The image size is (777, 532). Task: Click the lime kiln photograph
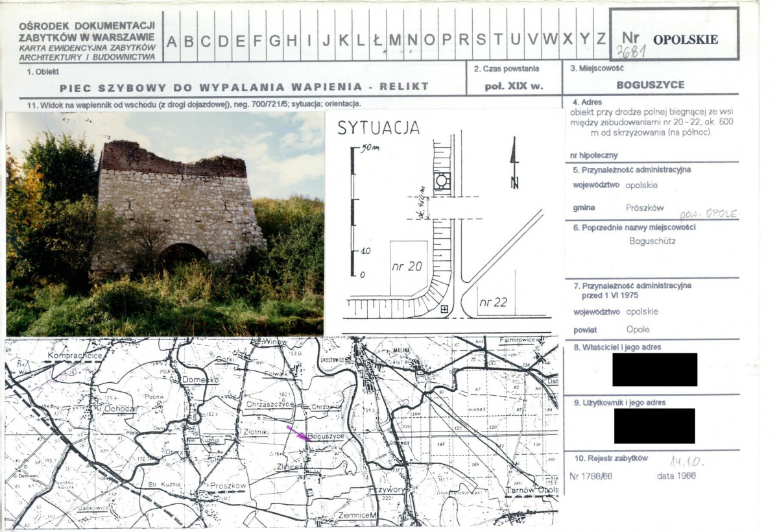click(165, 224)
